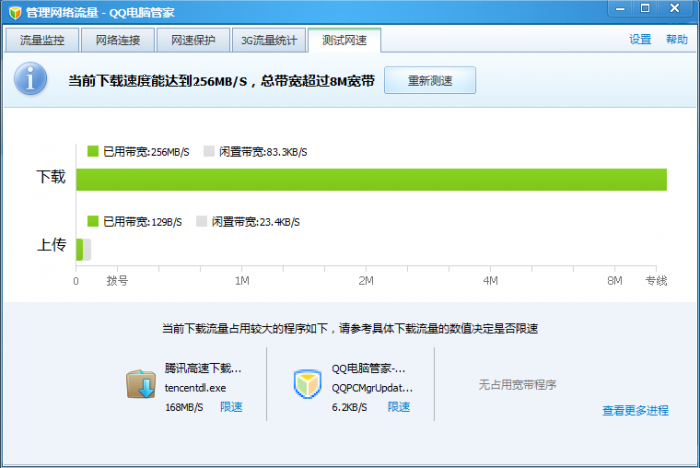Click the 已用带宽:129B/S text
The image size is (700, 468).
(x=142, y=221)
